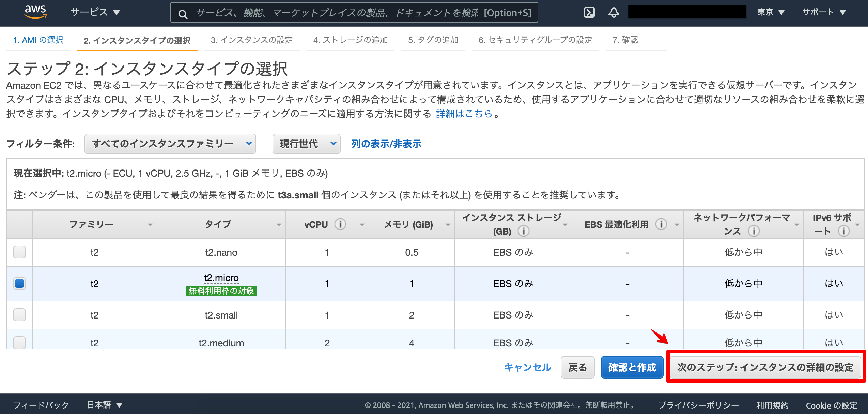Click the 0.5 memory cell of t2.nano

[x=412, y=252]
